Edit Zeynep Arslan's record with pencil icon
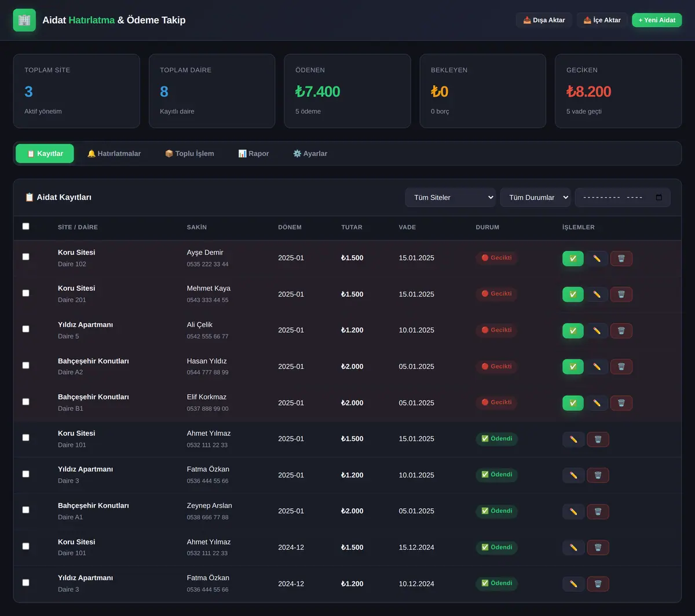Screen dimensions: 695x616 (x=573, y=512)
